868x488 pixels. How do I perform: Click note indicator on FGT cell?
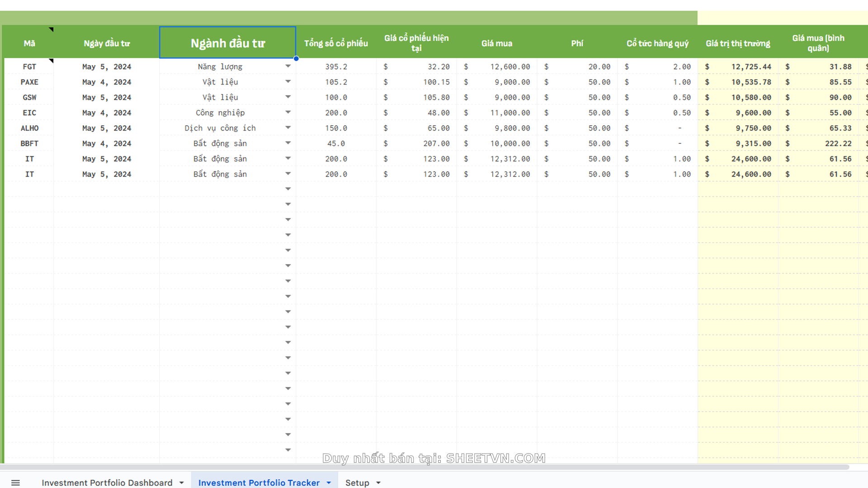pos(52,61)
